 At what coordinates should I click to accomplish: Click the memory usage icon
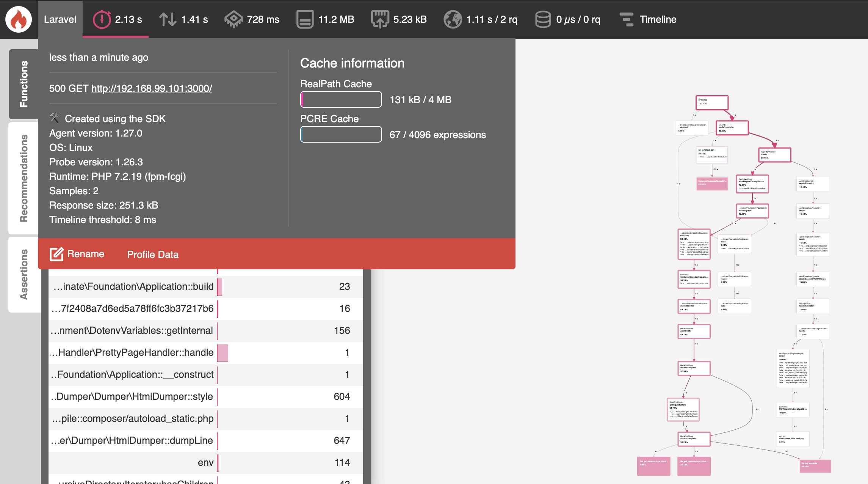(x=305, y=19)
